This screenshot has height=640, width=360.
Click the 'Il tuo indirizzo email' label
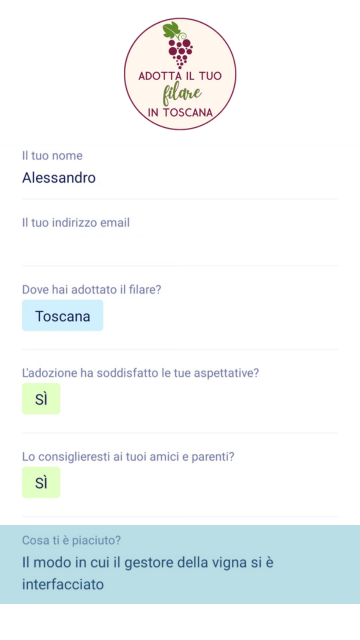(76, 222)
